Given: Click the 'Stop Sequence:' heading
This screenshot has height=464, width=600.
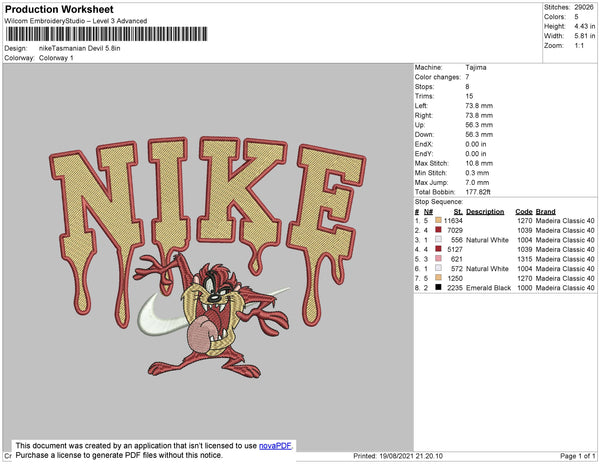Looking at the screenshot, I should tap(439, 202).
